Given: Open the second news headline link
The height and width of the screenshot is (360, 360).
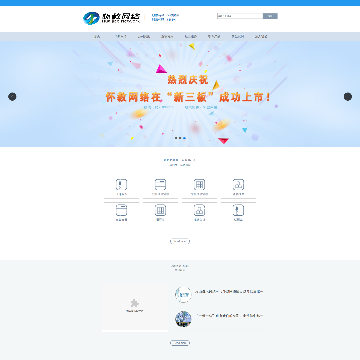Looking at the screenshot, I should (229, 316).
